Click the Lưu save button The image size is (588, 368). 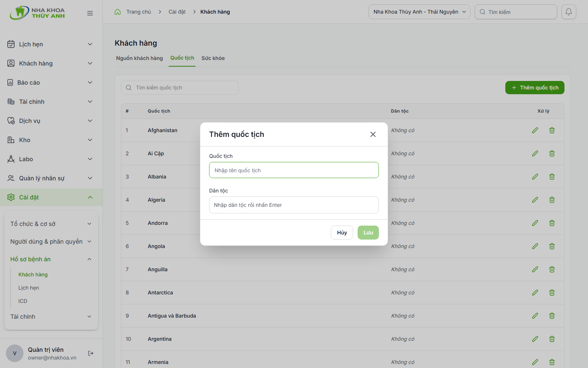tap(368, 233)
